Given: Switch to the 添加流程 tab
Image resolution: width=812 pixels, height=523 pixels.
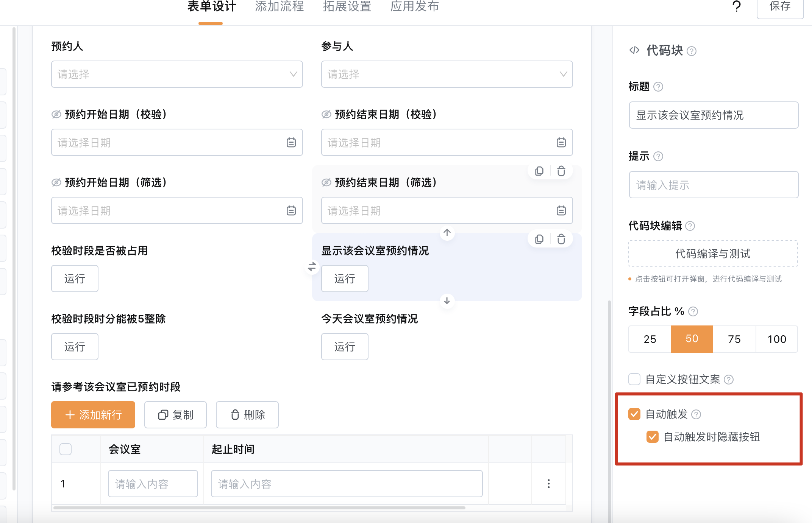Looking at the screenshot, I should [280, 6].
